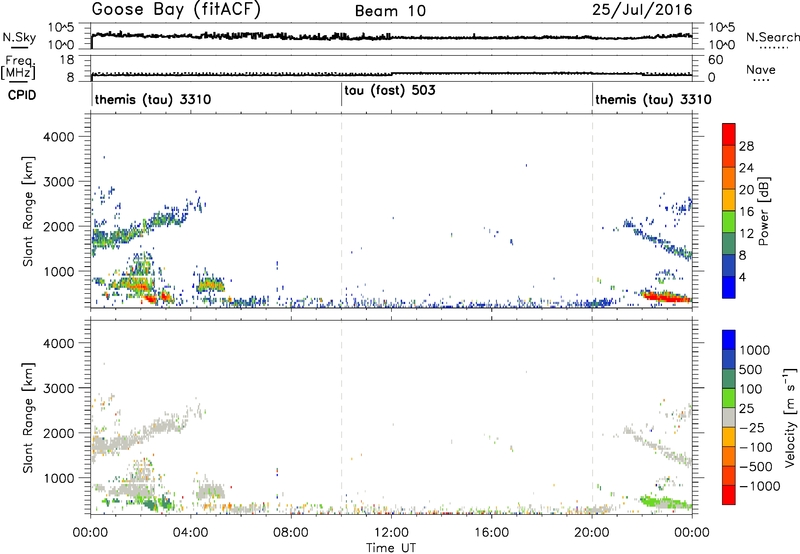This screenshot has height=554, width=800.
Task: Select the 'N.Search' legend label
Action: click(773, 37)
